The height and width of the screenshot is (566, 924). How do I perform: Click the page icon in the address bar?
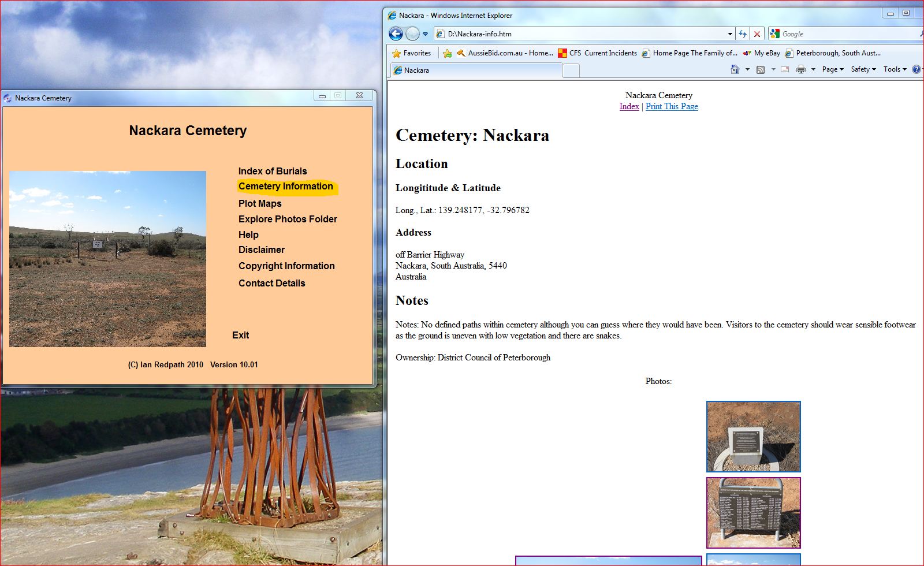(440, 34)
